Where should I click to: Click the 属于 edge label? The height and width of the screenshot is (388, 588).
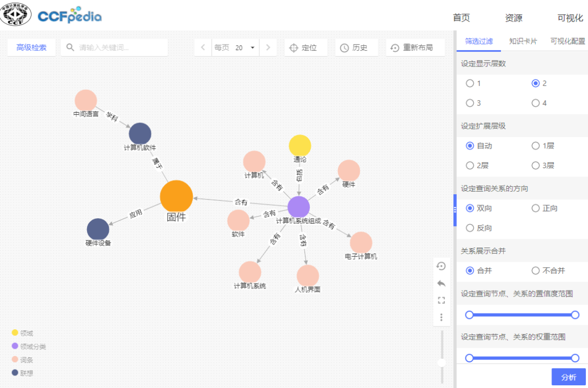[157, 164]
